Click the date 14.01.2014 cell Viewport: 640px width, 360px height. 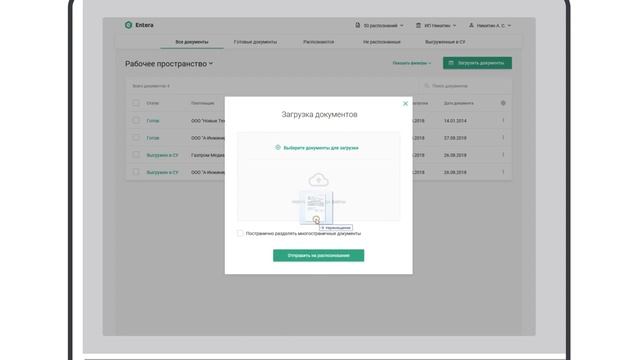455,121
